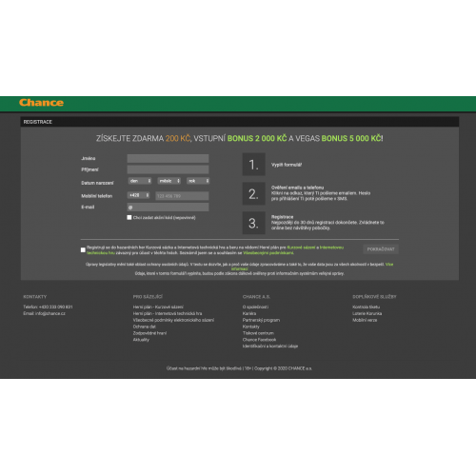
Task: Focus the Jméno text field
Action: 168,158
